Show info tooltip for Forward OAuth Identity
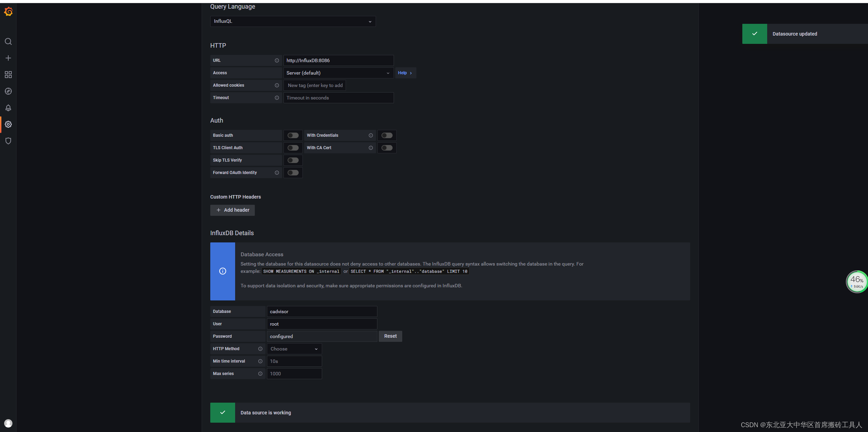The height and width of the screenshot is (432, 868). pos(277,173)
